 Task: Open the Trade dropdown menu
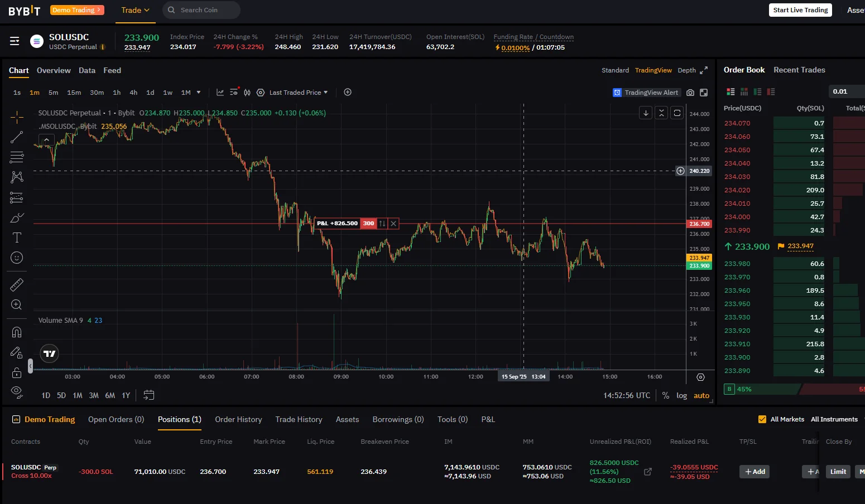click(x=136, y=10)
